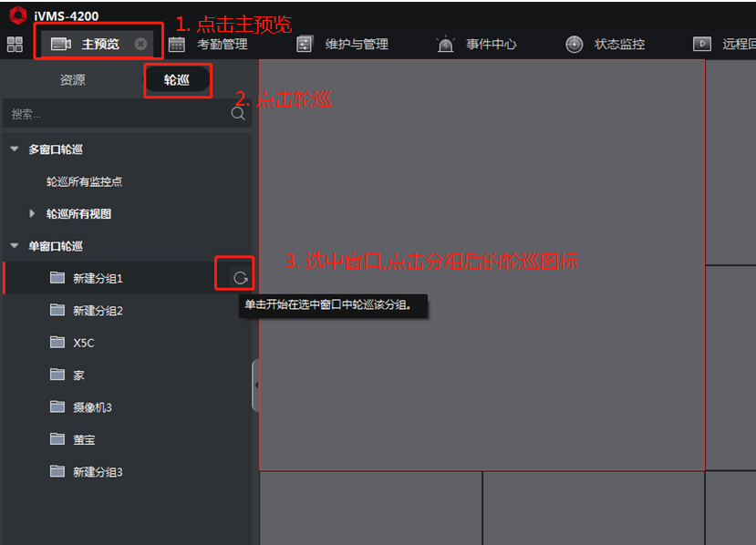This screenshot has width=756, height=545.
Task: Click the 状态监控 circular monitor icon
Action: (575, 45)
